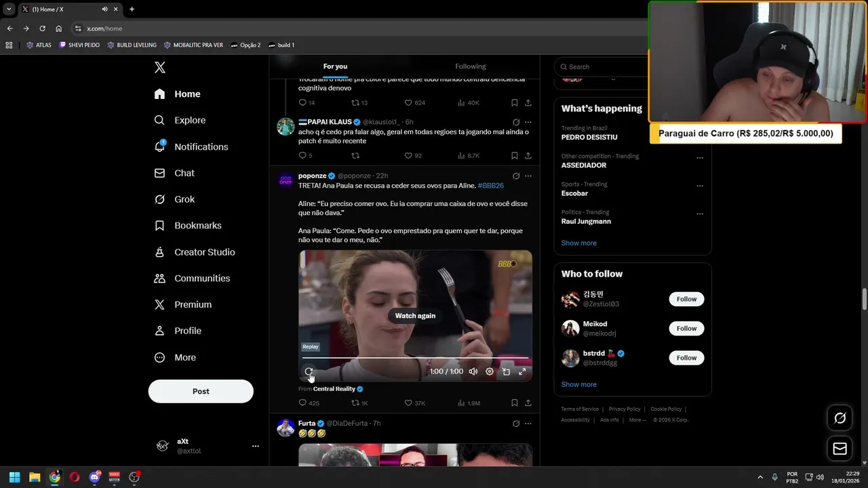The height and width of the screenshot is (488, 868).
Task: Open floating Grok button
Action: pyautogui.click(x=840, y=418)
